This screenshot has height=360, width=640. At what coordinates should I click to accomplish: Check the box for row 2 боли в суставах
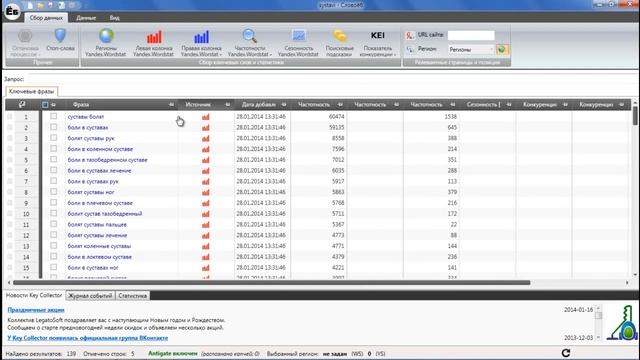point(53,127)
